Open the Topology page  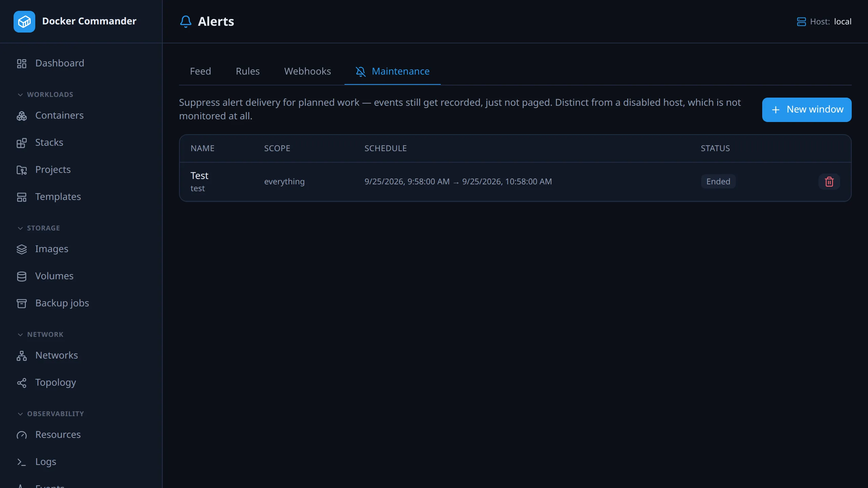coord(56,383)
